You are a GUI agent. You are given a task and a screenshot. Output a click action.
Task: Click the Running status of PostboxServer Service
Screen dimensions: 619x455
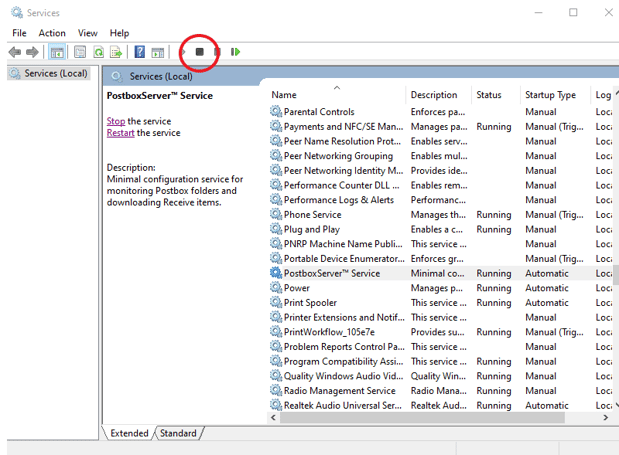(x=493, y=273)
